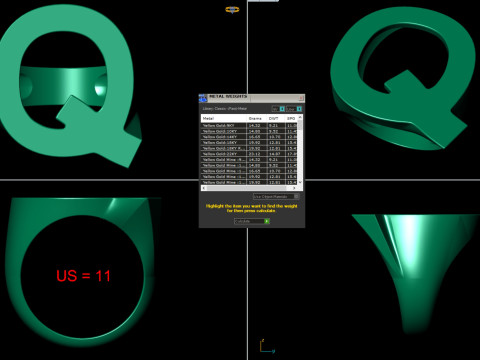Click scroll right arrow of horizontal scrollbar

point(294,188)
